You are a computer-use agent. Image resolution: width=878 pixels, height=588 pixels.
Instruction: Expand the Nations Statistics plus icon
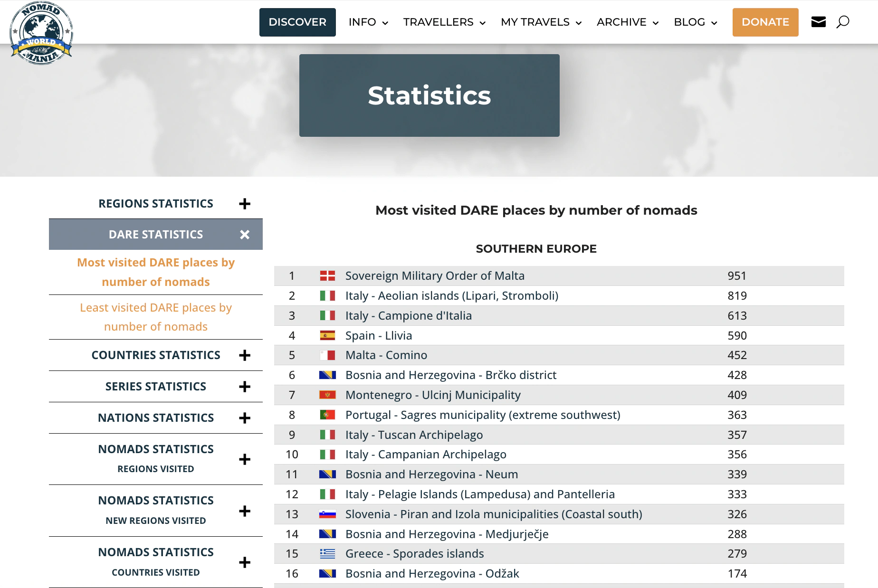[245, 418]
